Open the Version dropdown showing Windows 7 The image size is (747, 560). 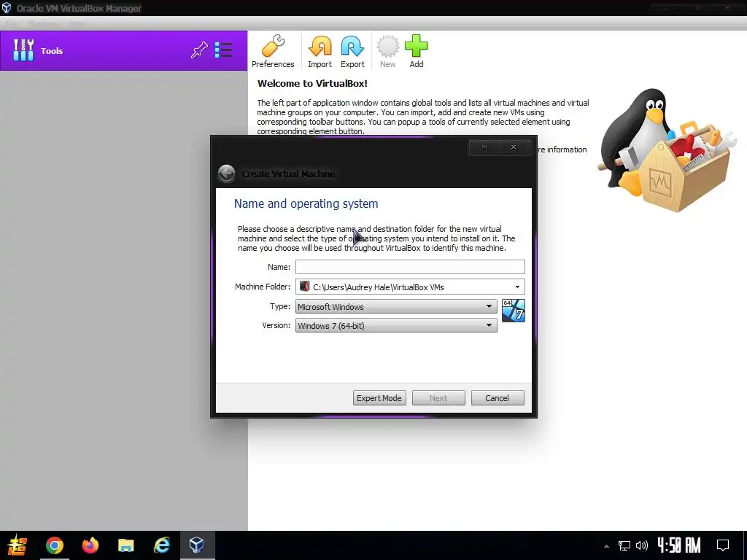(396, 326)
